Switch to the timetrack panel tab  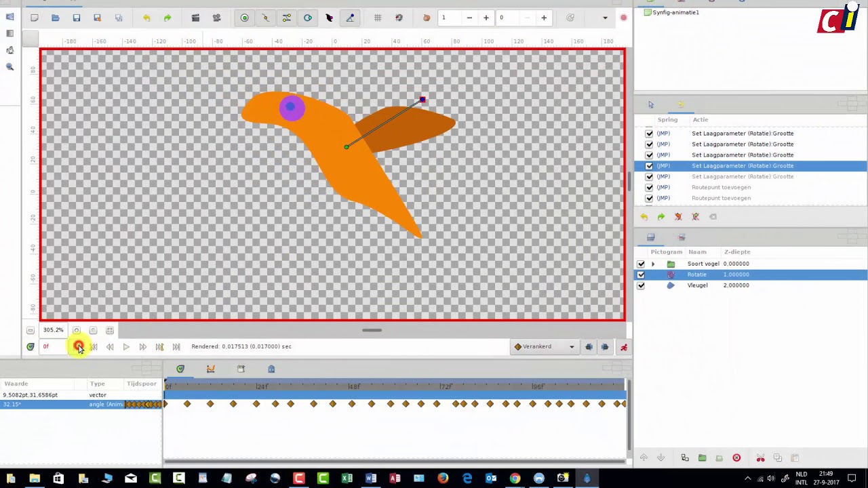pyautogui.click(x=180, y=369)
